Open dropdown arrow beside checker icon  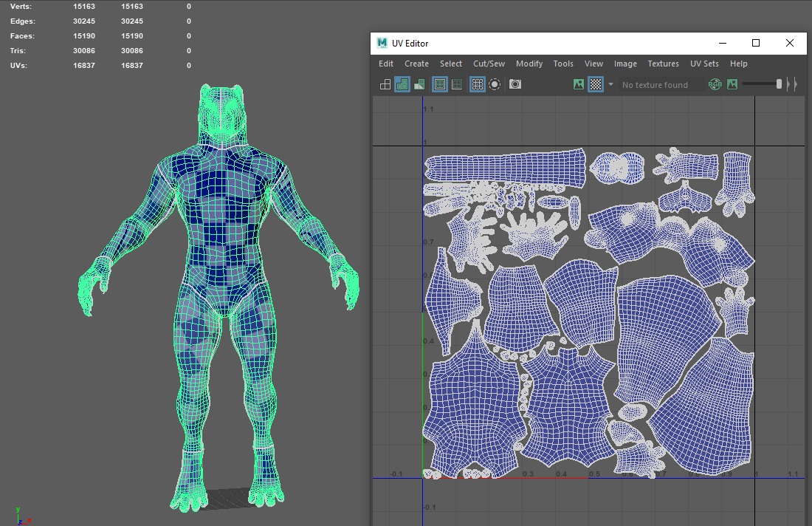coord(610,84)
